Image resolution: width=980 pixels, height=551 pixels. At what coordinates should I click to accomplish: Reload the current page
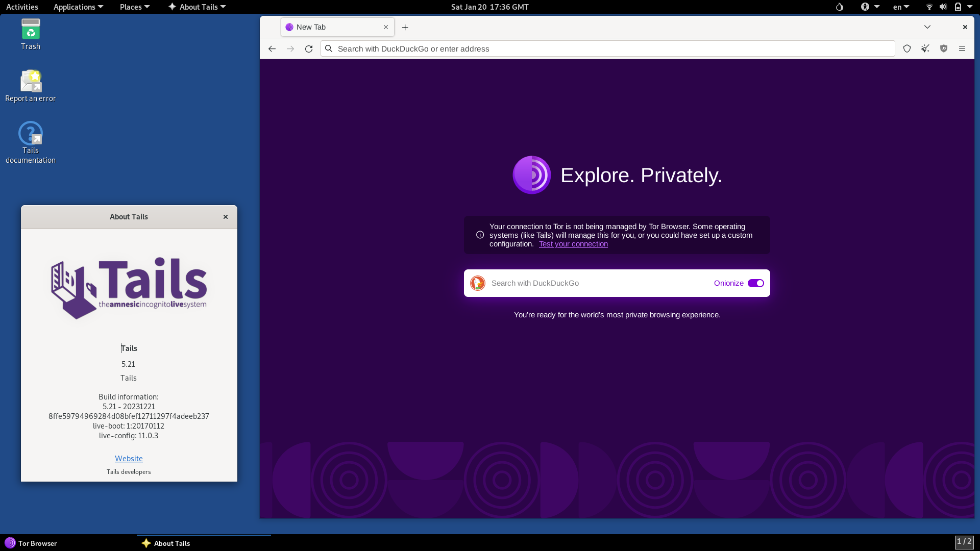click(x=309, y=49)
